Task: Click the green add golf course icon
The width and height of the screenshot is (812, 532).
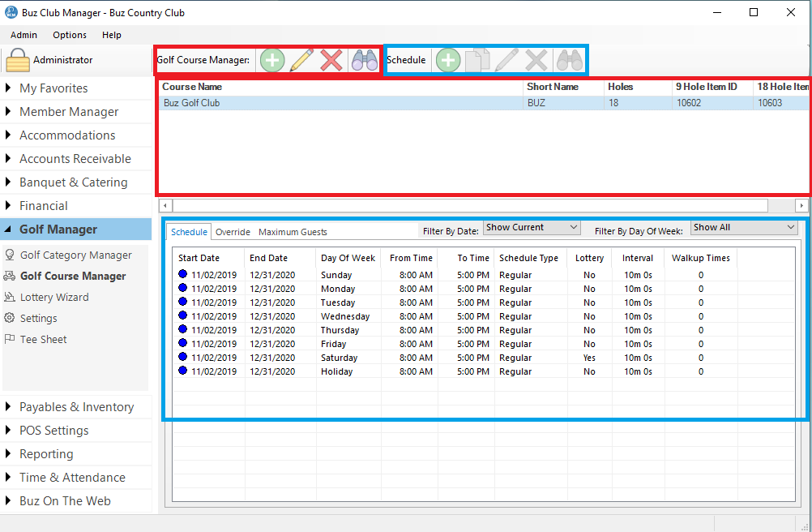Action: point(272,60)
